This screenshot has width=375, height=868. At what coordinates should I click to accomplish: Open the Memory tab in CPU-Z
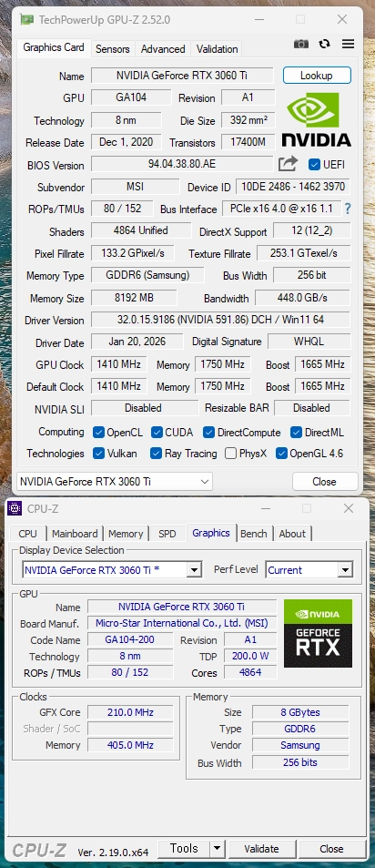[126, 534]
